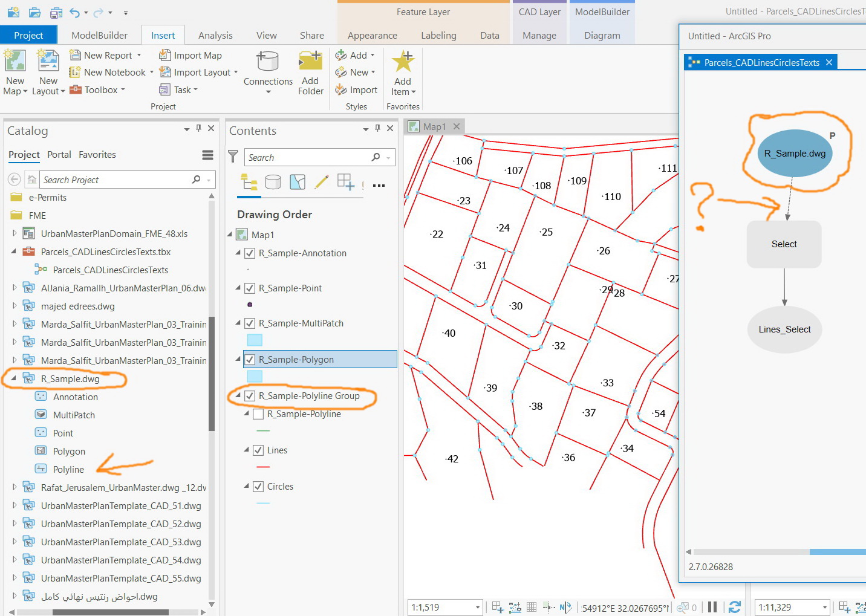
Task: Select List By Editing pencil icon
Action: click(x=322, y=182)
